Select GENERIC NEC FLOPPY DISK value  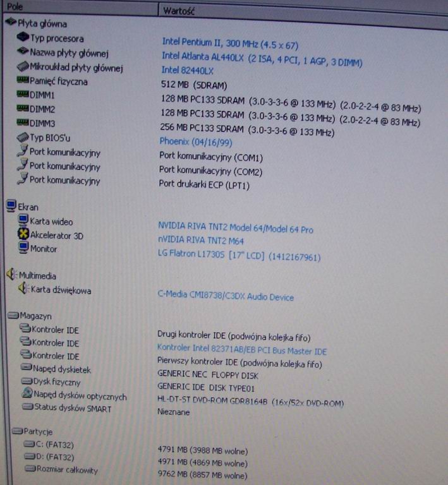point(208,375)
